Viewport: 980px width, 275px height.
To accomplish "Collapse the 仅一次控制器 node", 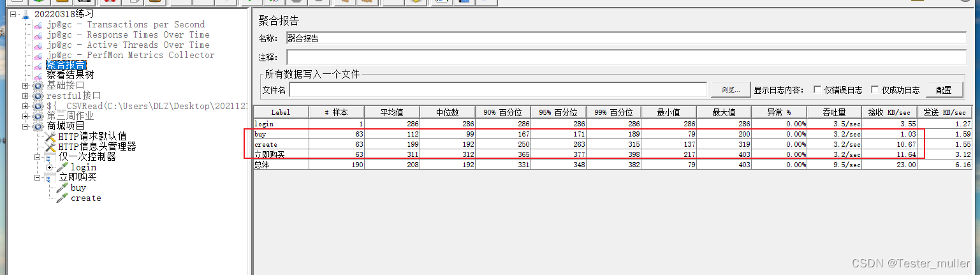I will (x=38, y=157).
